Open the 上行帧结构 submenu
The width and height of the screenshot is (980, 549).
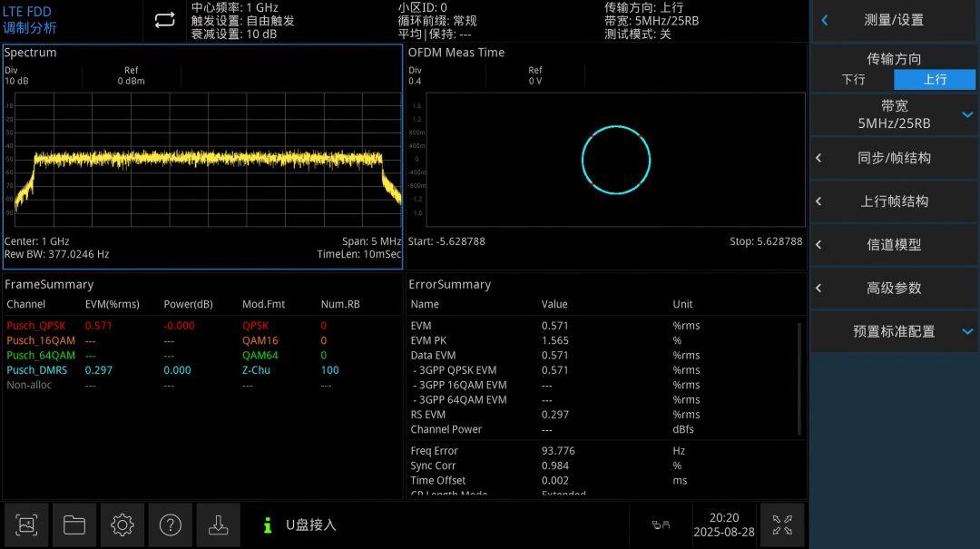click(x=894, y=201)
